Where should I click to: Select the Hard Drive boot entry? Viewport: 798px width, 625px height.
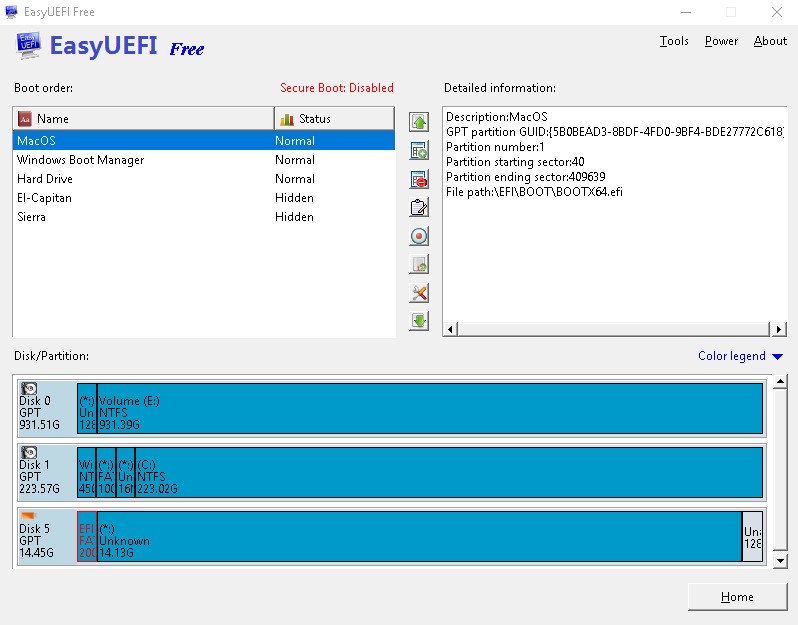tap(204, 179)
